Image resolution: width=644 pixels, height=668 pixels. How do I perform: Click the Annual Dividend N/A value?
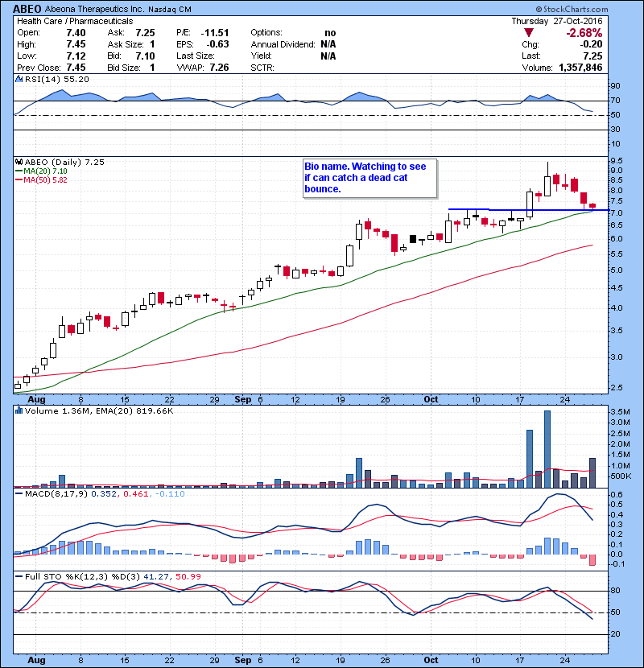[328, 44]
